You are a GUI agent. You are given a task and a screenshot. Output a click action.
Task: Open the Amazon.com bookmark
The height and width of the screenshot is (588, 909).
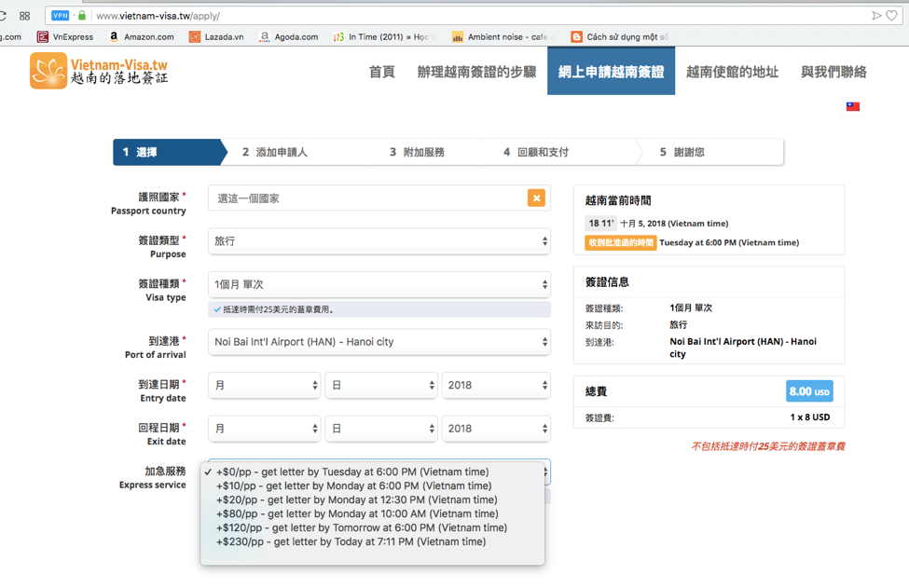(141, 37)
